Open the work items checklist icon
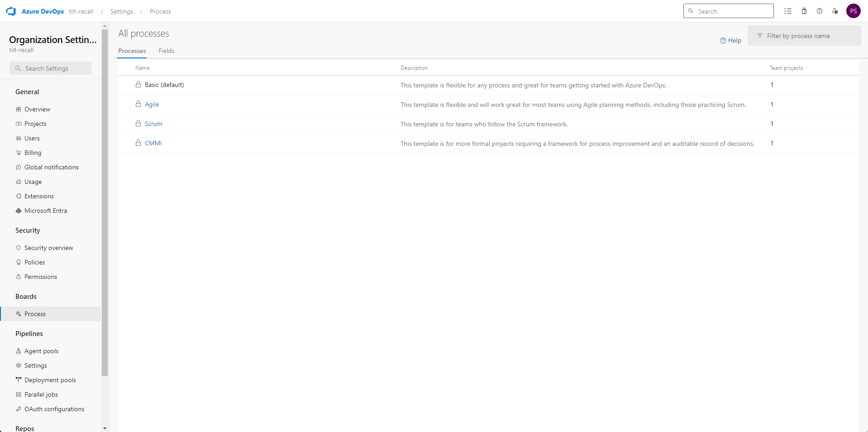Image resolution: width=868 pixels, height=432 pixels. tap(788, 11)
